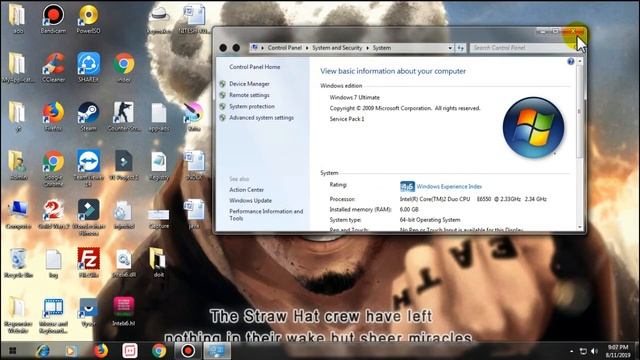Select the Bandicam desktop shortcut
640x360 pixels.
[53, 19]
